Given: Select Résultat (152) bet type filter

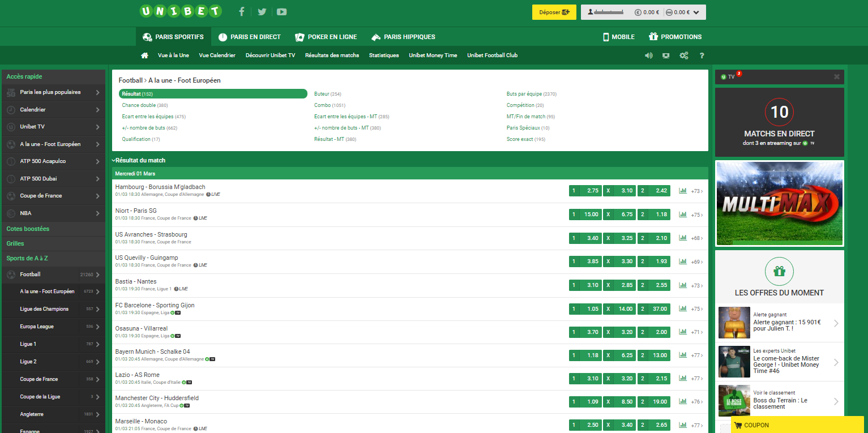Looking at the screenshot, I should click(213, 94).
